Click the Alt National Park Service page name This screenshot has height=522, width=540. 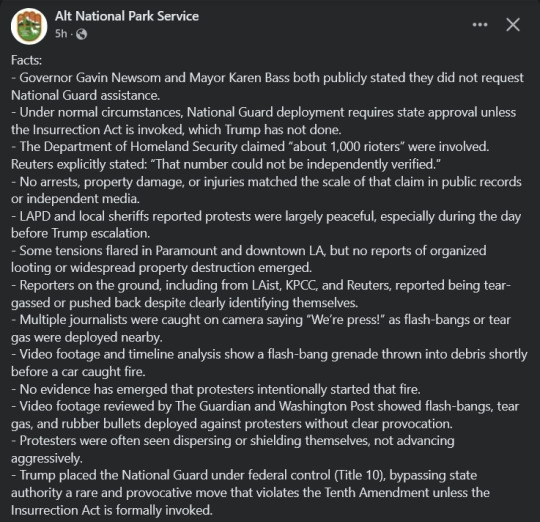click(x=127, y=16)
